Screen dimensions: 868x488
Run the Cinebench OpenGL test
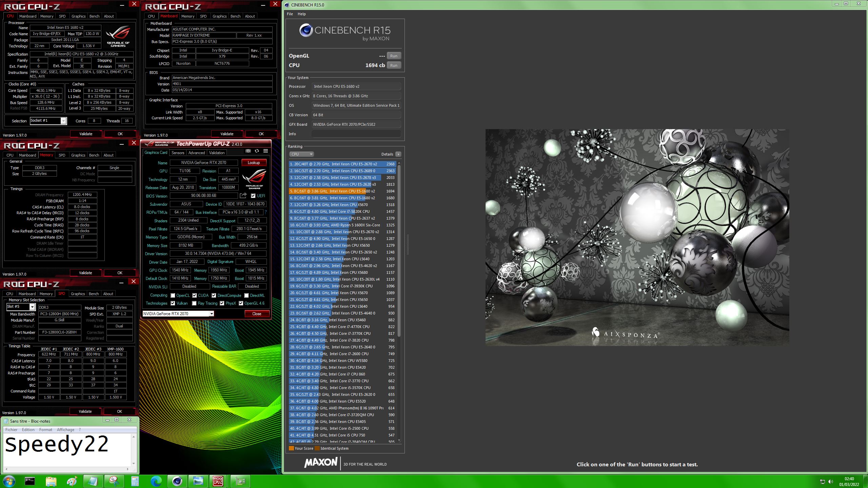[394, 56]
